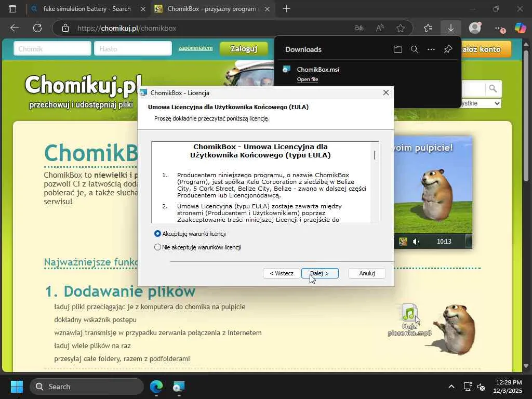The width and height of the screenshot is (532, 399).
Task: Click the browser profile avatar
Action: [x=475, y=28]
